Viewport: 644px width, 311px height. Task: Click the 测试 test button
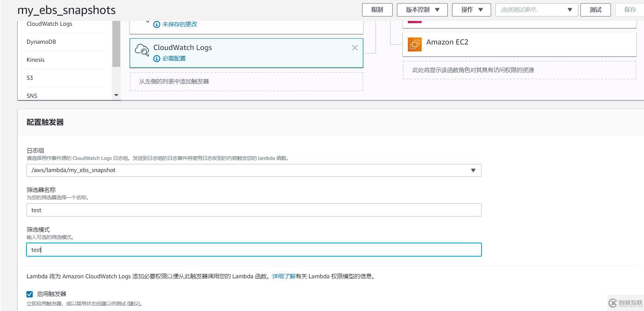tap(595, 10)
